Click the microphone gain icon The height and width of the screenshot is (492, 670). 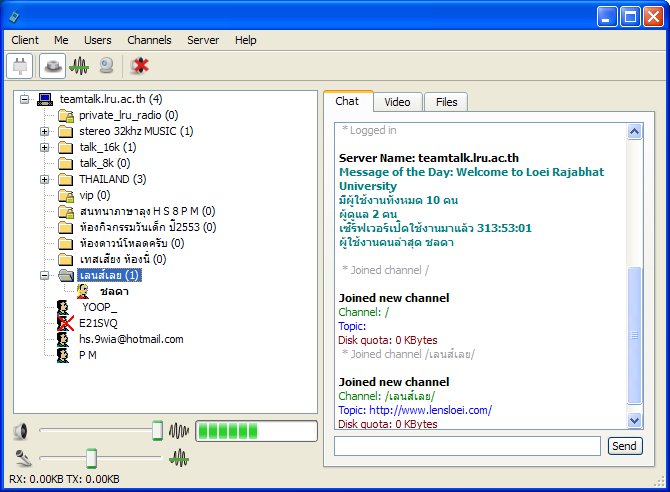[x=23, y=458]
